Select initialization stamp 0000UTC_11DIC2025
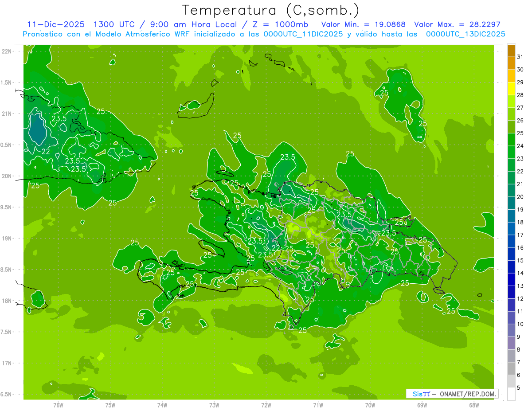 click(303, 34)
